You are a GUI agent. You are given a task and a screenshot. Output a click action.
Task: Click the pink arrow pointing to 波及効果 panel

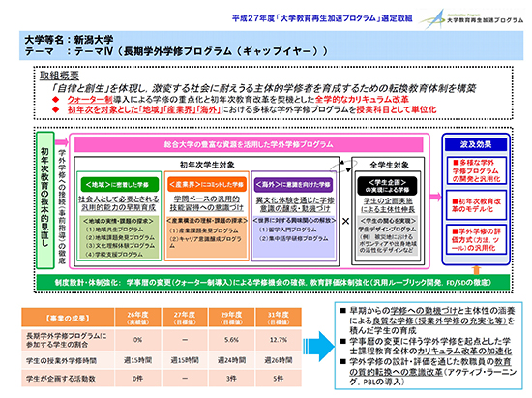pos(435,197)
